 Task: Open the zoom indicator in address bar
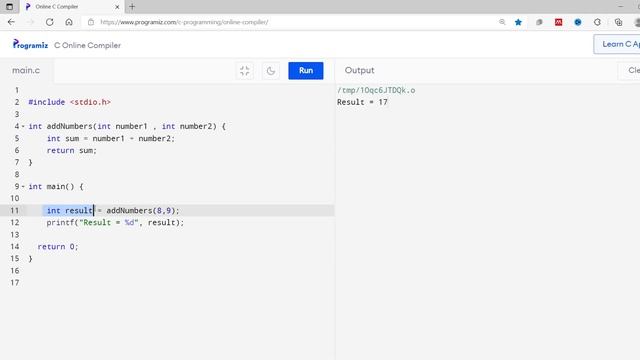[502, 22]
